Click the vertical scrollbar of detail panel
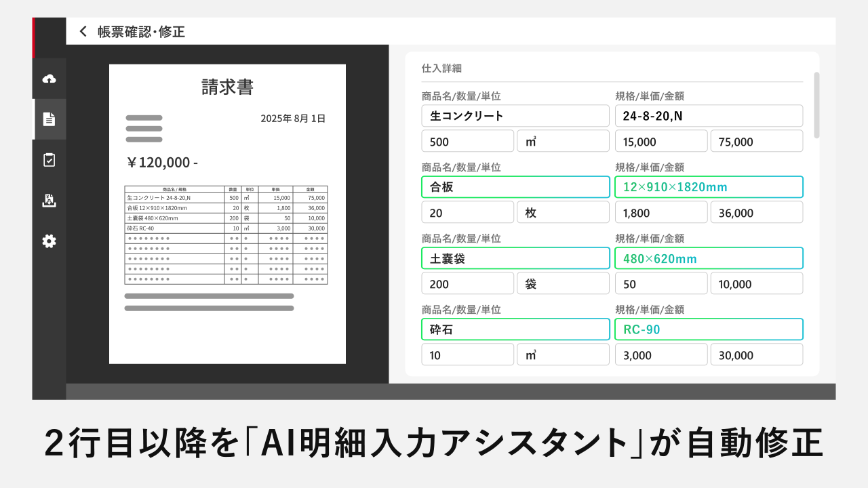 point(816,105)
